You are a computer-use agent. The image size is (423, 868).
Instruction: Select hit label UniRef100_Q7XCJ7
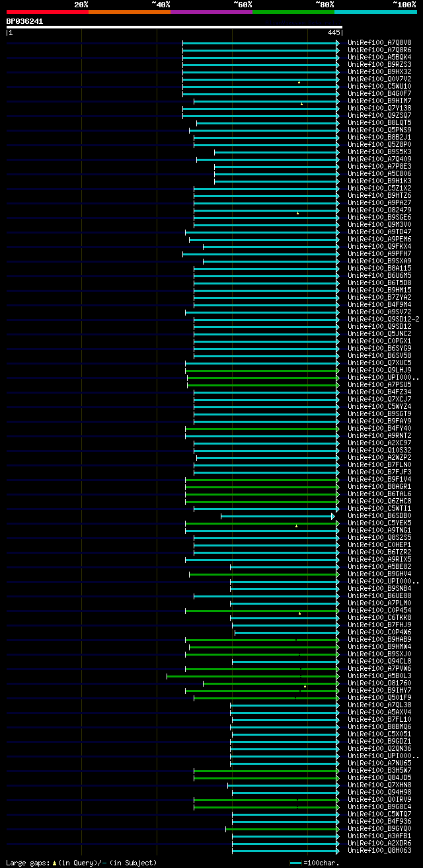379,400
